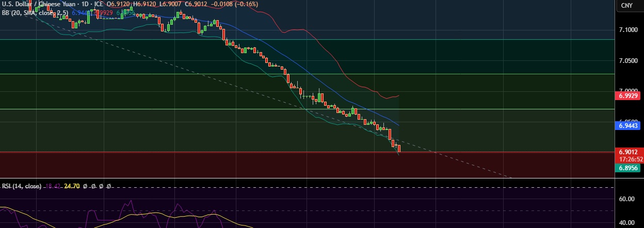The height and width of the screenshot is (228, 644).
Task: Click the red 6.9929 upper band price label
Action: tap(629, 96)
